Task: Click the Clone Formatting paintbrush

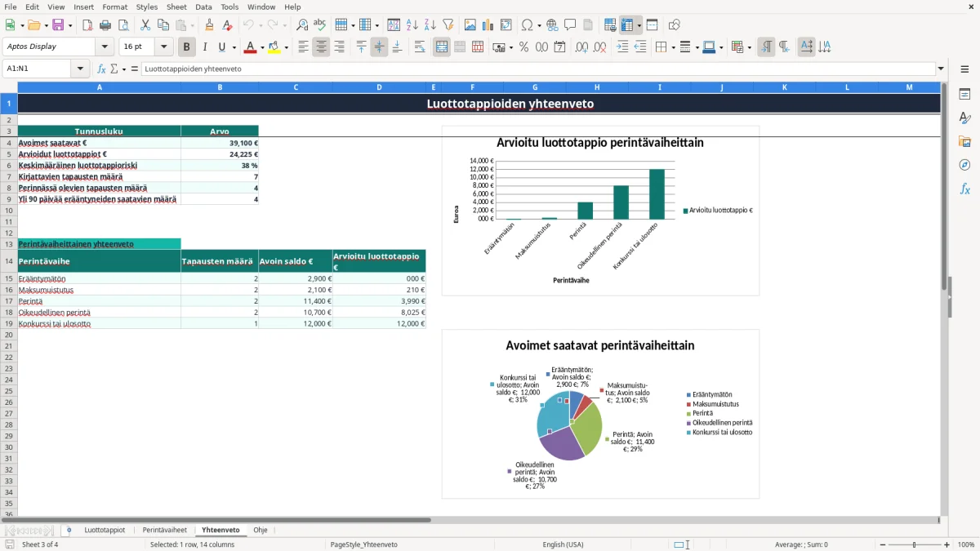Action: tap(210, 25)
